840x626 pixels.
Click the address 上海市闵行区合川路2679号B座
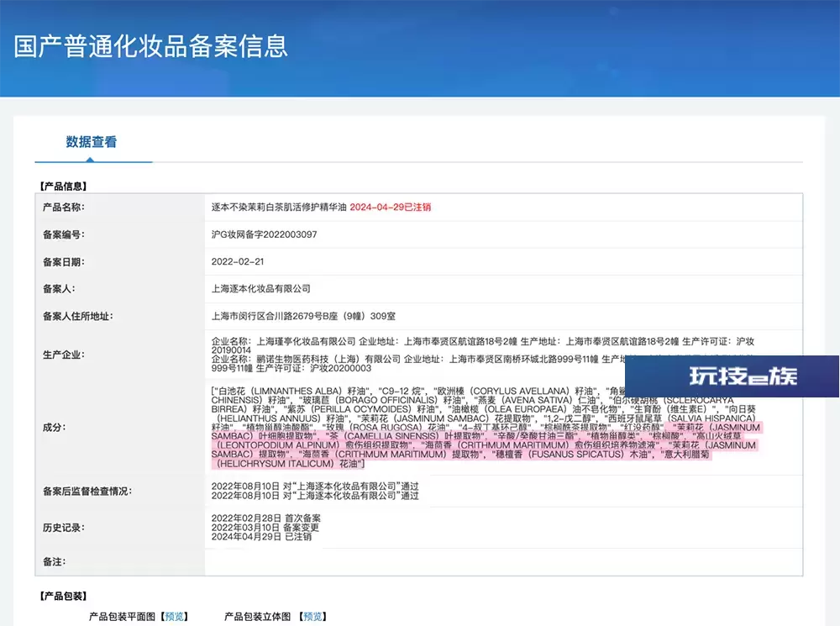(x=275, y=316)
